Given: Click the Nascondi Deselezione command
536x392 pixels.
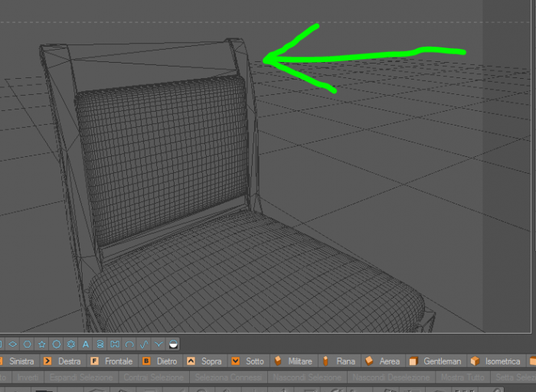Looking at the screenshot, I should click(x=391, y=377).
